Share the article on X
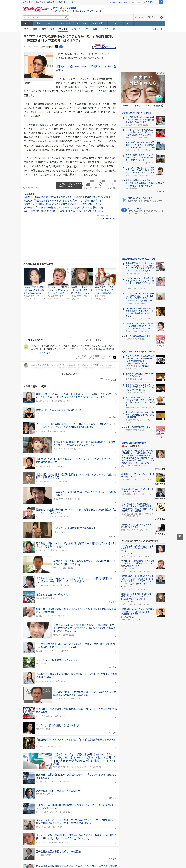The image size is (186, 868). [56, 47]
